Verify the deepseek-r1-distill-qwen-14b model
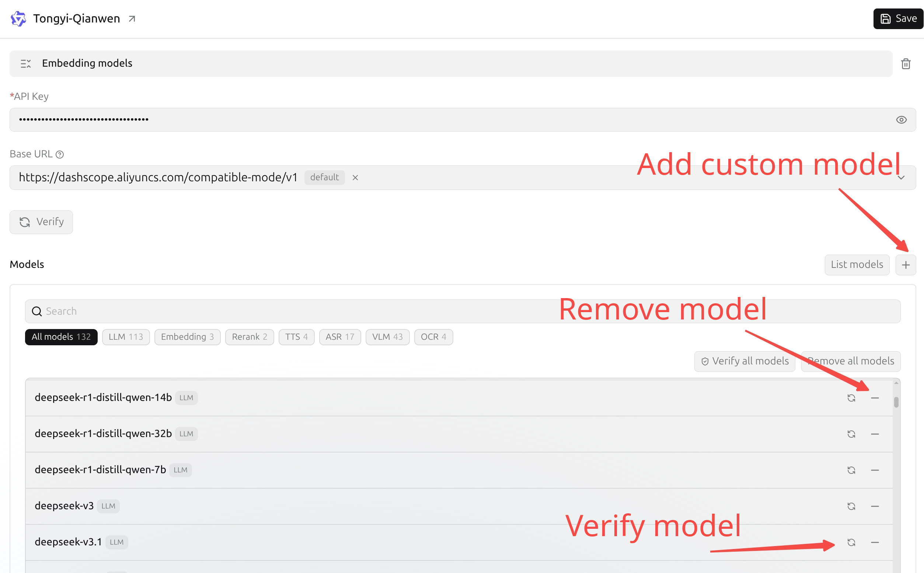This screenshot has width=924, height=573. [851, 398]
